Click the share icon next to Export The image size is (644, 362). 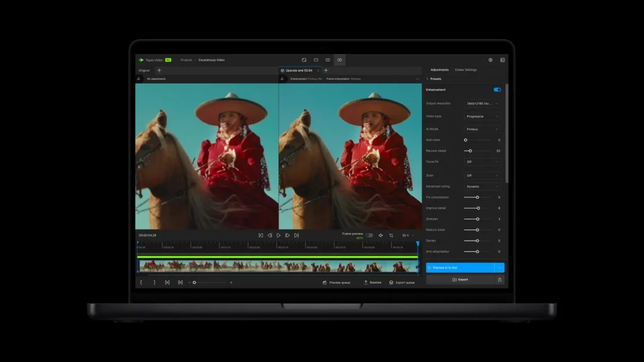coord(499,280)
